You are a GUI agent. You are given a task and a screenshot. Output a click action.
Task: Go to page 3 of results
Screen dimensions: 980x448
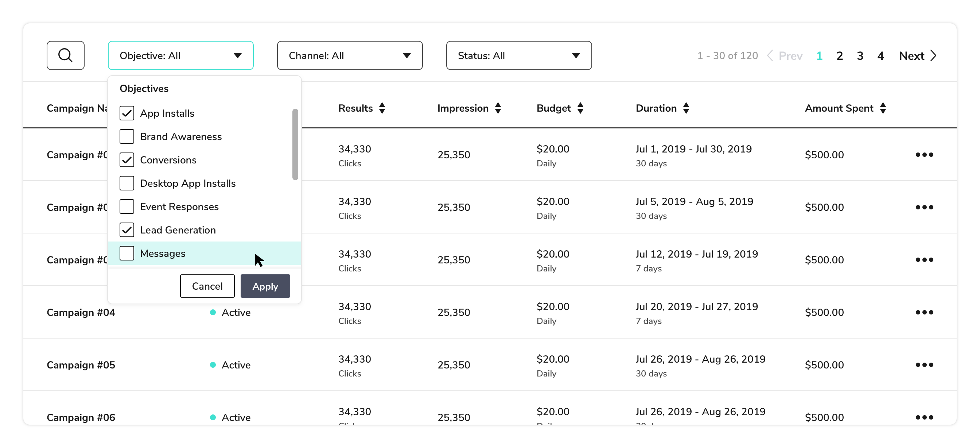coord(860,56)
